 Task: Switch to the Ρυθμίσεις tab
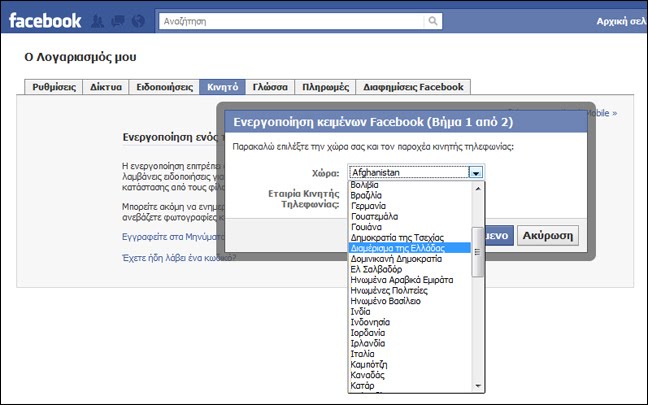pos(54,87)
